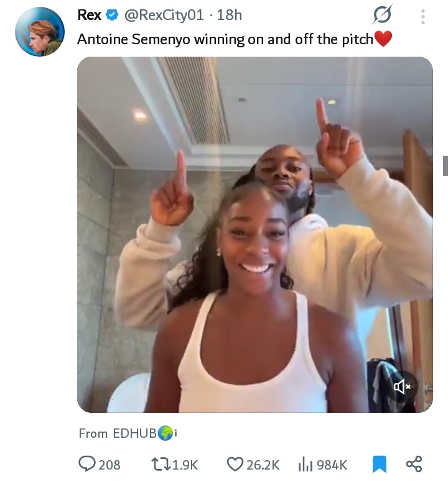Reply to the post via comment icon
This screenshot has height=482, width=448.
[87, 464]
